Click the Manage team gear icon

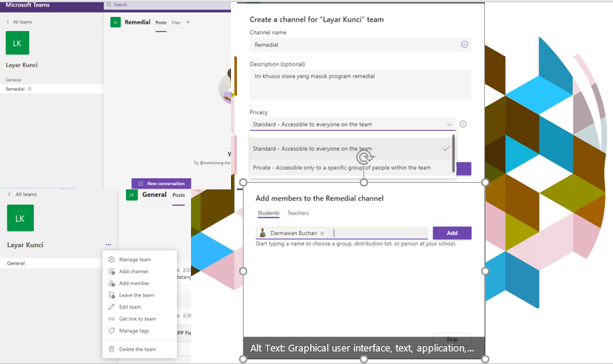click(111, 260)
